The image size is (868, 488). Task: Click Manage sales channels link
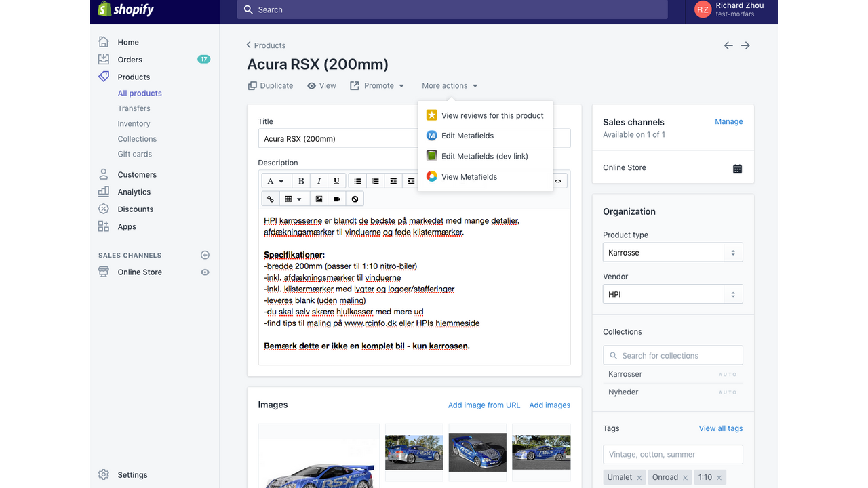pos(729,121)
